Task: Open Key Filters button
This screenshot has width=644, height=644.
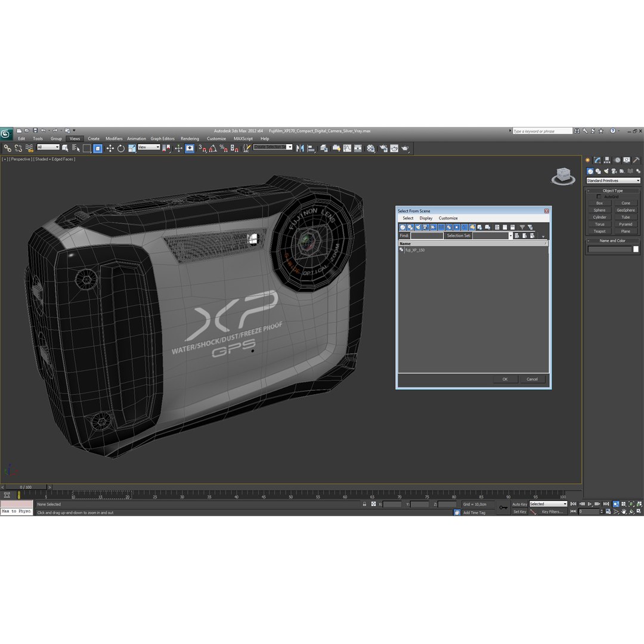Action: (552, 512)
